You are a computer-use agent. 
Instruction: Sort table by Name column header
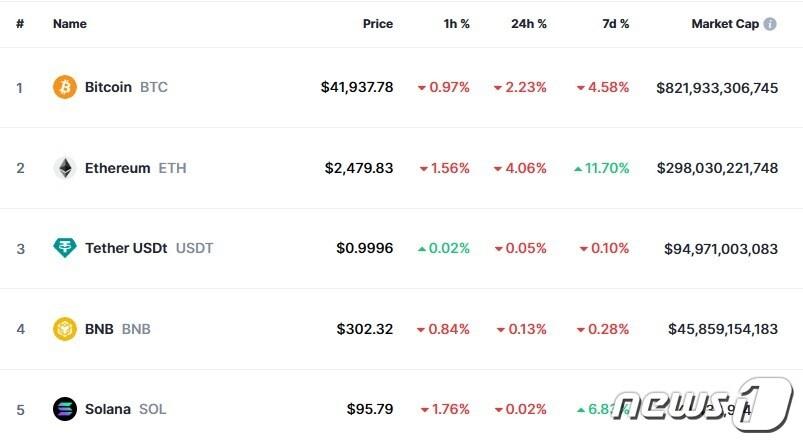(x=70, y=24)
